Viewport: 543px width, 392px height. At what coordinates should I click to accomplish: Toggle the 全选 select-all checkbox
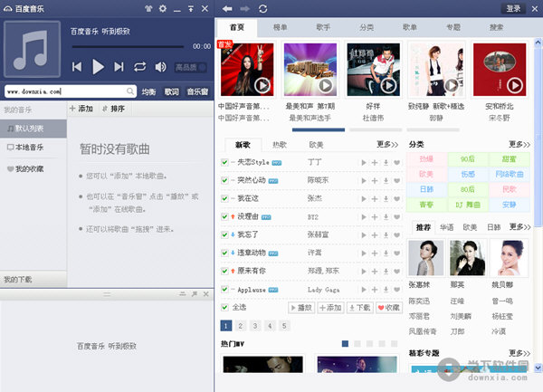pos(224,307)
